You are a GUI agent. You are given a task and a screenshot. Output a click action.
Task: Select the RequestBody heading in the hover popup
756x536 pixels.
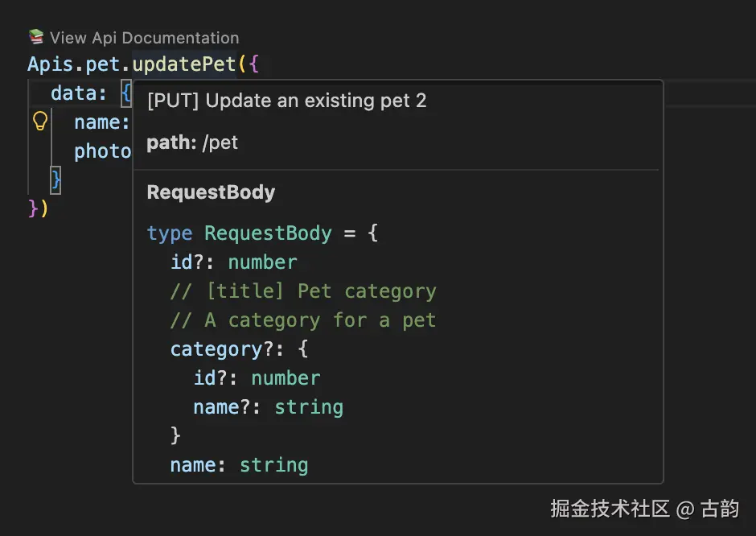tap(211, 192)
